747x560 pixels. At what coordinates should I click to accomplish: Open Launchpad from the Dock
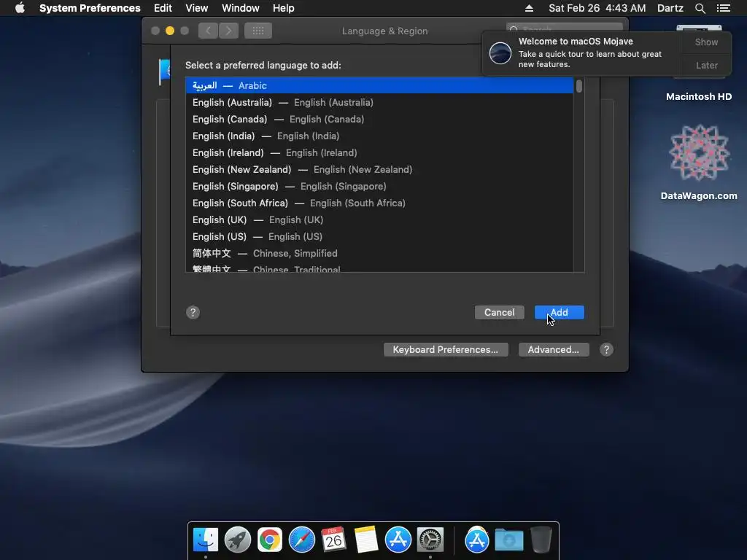(x=238, y=540)
